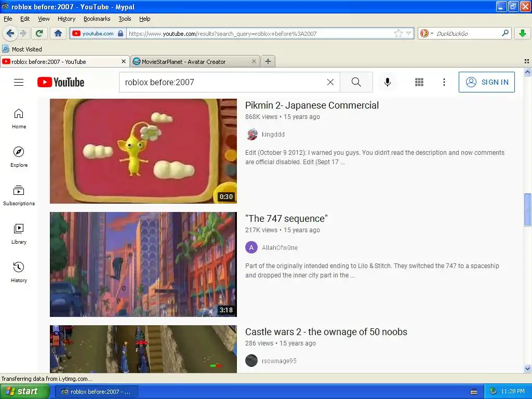Screen dimensions: 532x399
Task: Click the browser Forward arrow
Action: tap(23, 33)
